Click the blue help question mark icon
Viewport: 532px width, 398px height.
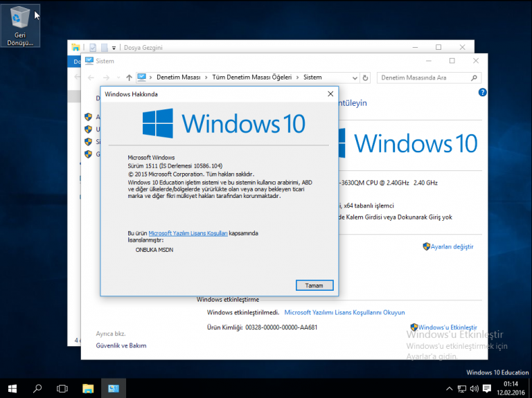click(x=482, y=92)
